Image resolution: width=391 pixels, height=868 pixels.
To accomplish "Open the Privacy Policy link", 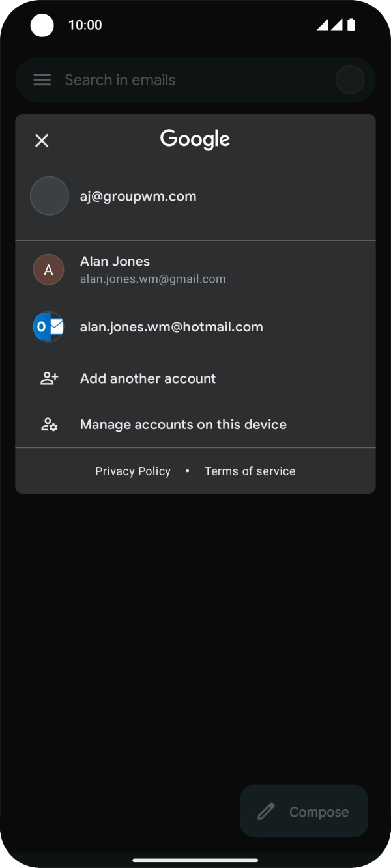I will 133,471.
